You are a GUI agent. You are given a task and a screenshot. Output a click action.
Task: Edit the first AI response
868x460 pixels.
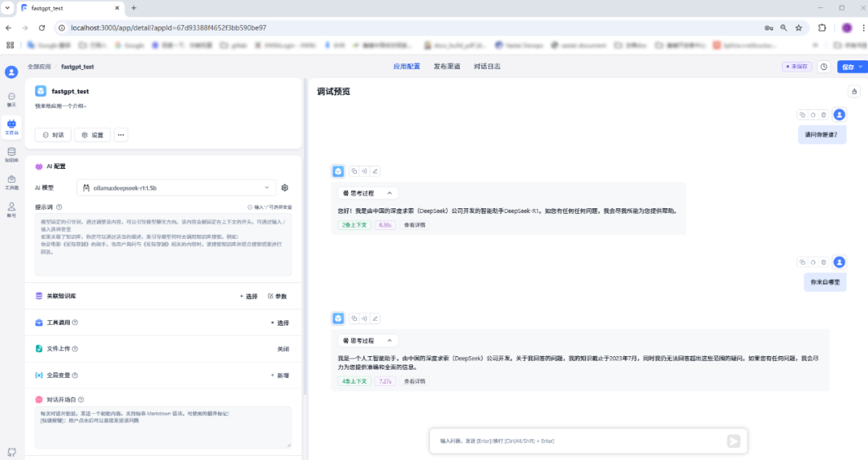tap(375, 171)
